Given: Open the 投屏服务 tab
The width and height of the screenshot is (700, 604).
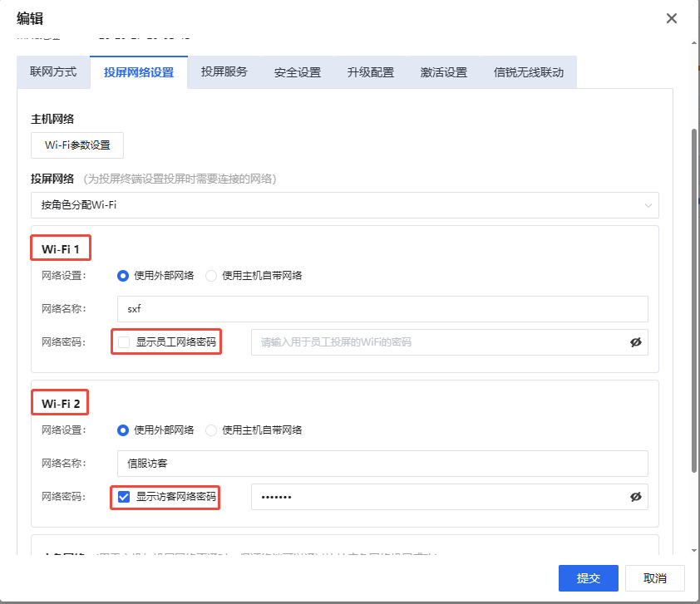Looking at the screenshot, I should coord(224,72).
